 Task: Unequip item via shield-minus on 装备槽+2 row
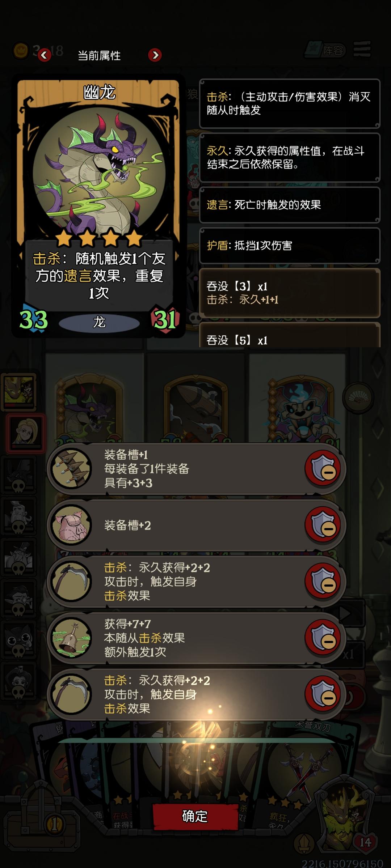[x=323, y=525]
